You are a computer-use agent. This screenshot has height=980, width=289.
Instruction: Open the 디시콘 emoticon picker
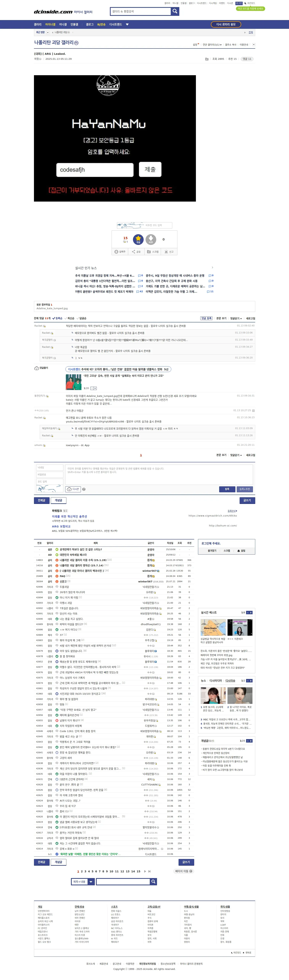pos(73,489)
